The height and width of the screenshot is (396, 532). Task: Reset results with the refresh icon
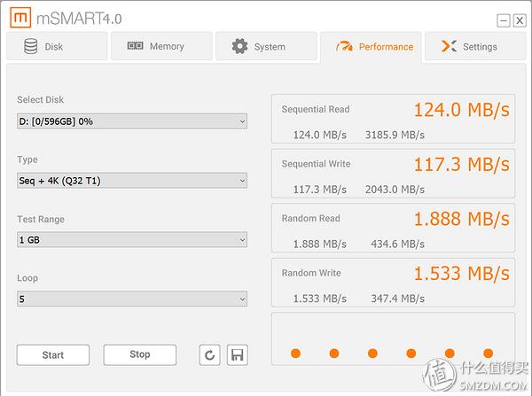click(x=209, y=355)
